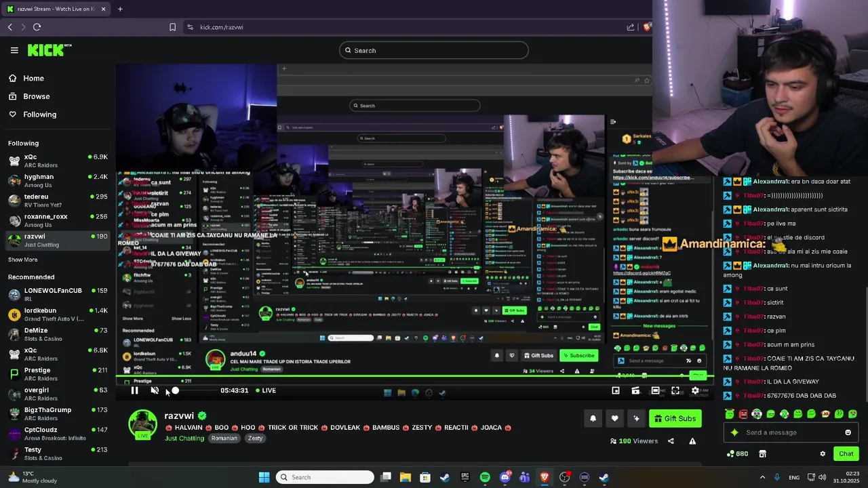The image size is (868, 488).
Task: Select the Zesty tag
Action: coord(255,439)
